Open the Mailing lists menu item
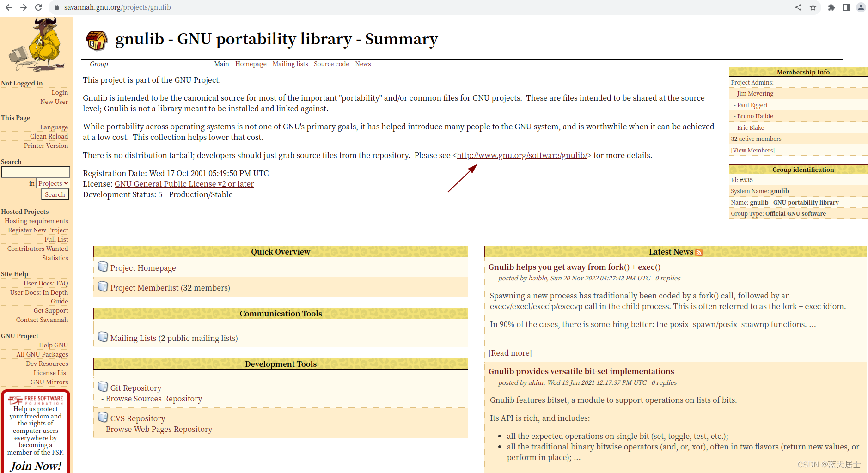 pos(290,64)
